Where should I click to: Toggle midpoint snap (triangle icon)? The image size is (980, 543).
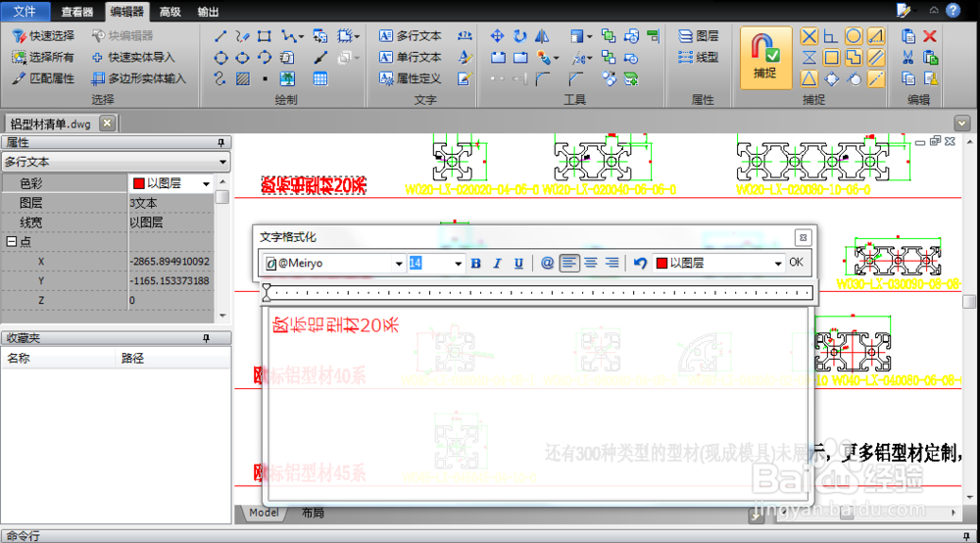tap(808, 79)
